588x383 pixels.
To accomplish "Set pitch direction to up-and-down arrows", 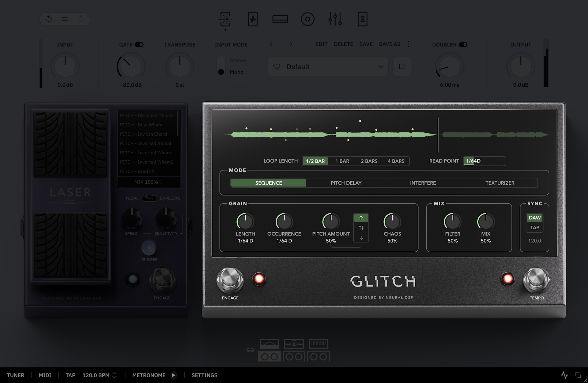I will (361, 228).
